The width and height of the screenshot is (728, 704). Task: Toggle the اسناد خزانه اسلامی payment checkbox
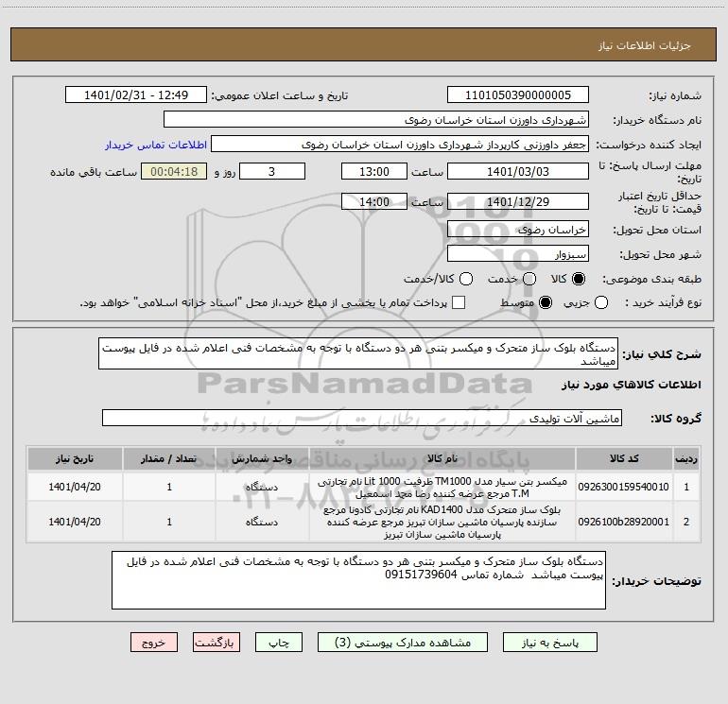(x=459, y=302)
